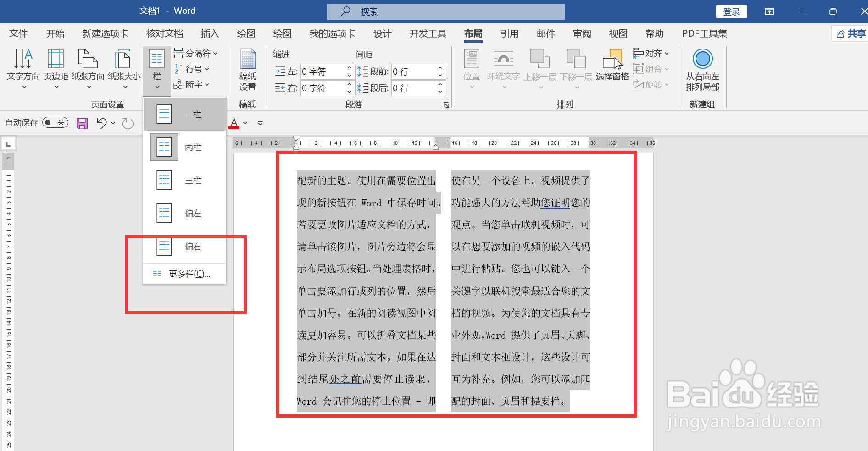Image resolution: width=868 pixels, height=451 pixels.
Task: Switch to the Developer (开发工具) tab
Action: click(428, 33)
